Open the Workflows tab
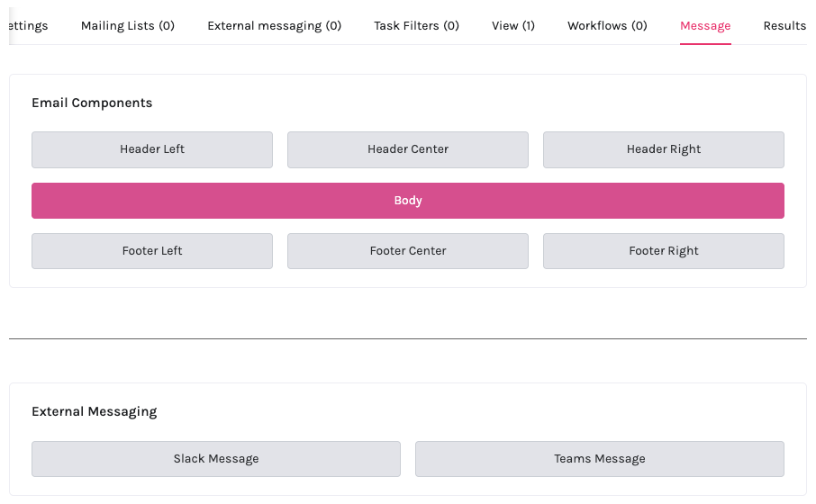 pyautogui.click(x=607, y=25)
